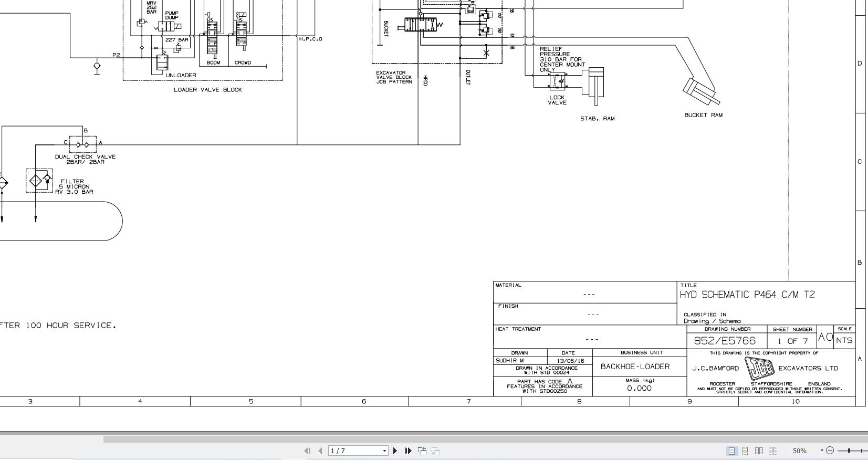Click the RELIEF PRESSURE 310 BAR note
The width and height of the screenshot is (868, 460).
[562, 59]
